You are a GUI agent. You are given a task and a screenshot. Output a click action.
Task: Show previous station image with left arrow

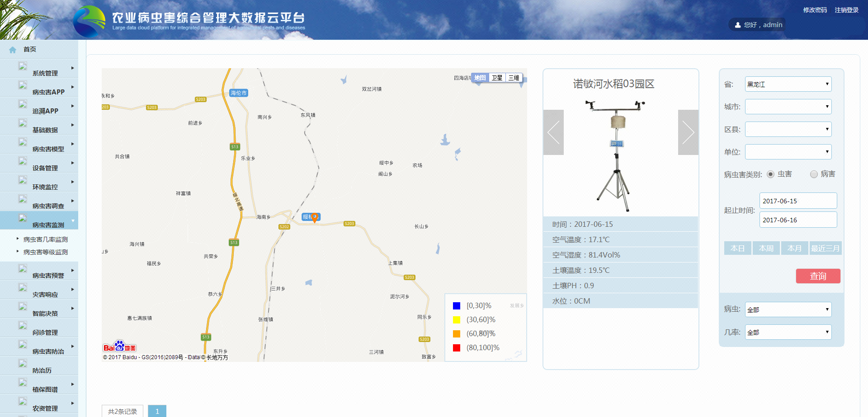coord(553,132)
